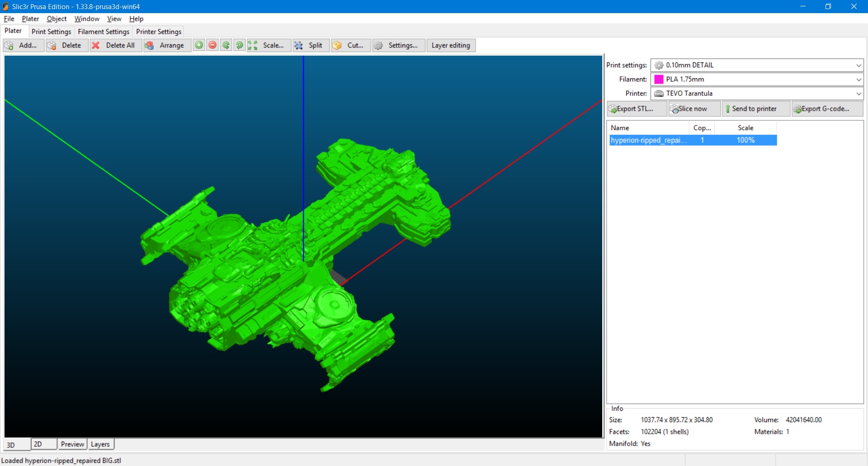Click the Send to printer button
The height and width of the screenshot is (466, 868).
coord(756,109)
